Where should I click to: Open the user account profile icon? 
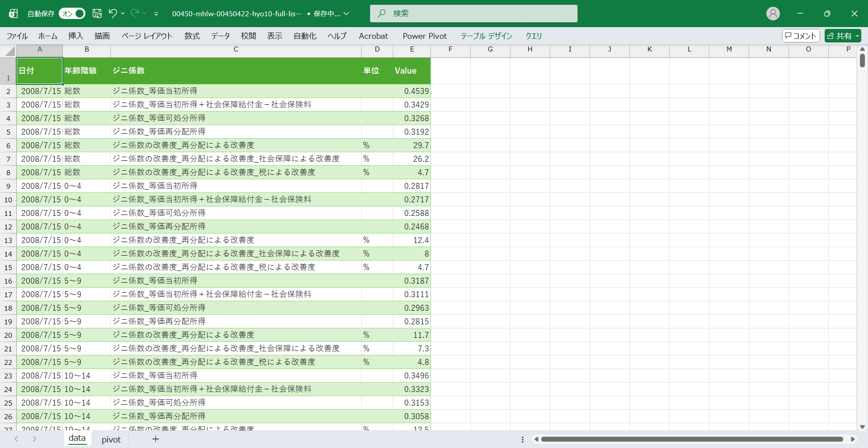(x=773, y=14)
